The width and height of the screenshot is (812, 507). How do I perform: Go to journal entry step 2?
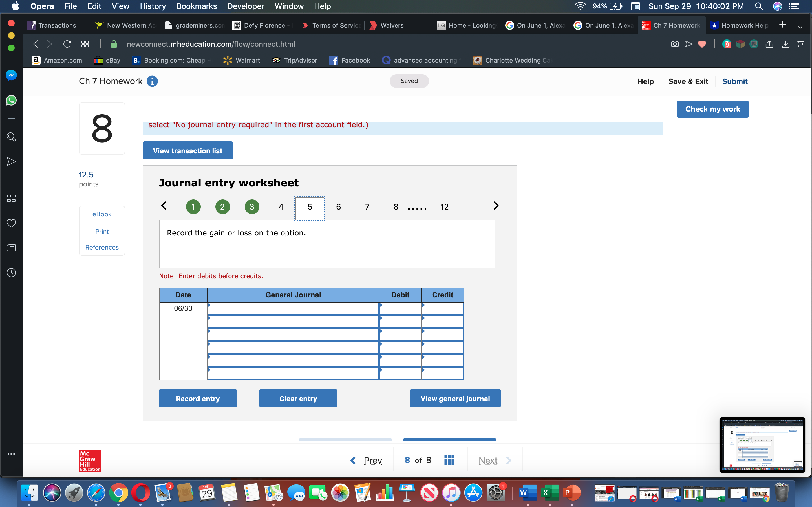point(222,206)
